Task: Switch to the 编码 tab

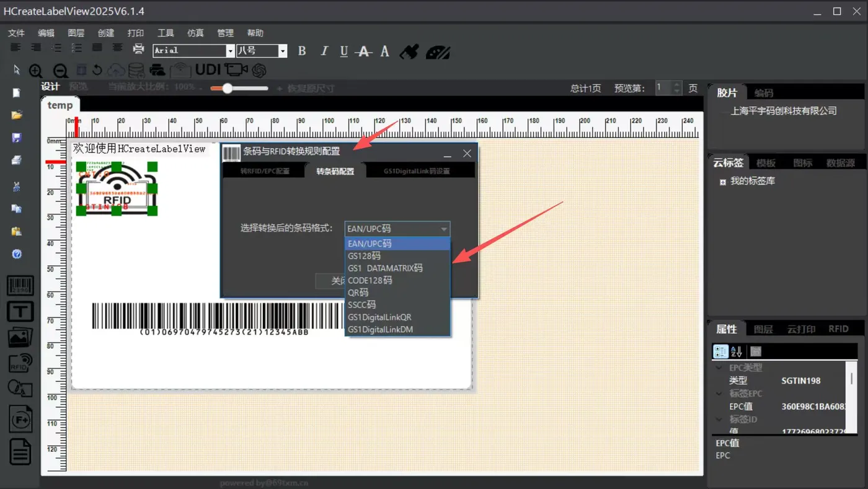Action: point(764,93)
